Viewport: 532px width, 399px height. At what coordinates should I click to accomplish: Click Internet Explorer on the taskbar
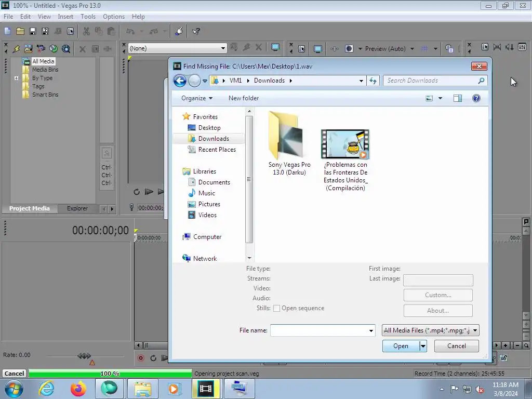click(46, 389)
